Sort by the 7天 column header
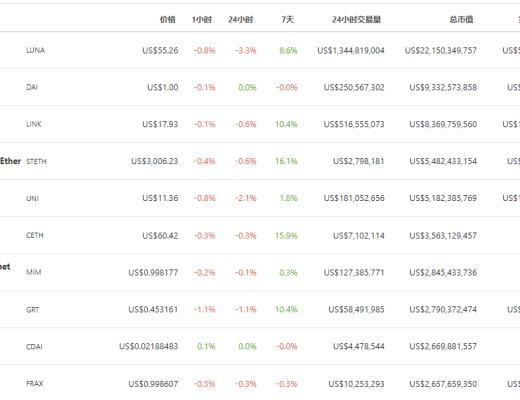 tap(287, 20)
